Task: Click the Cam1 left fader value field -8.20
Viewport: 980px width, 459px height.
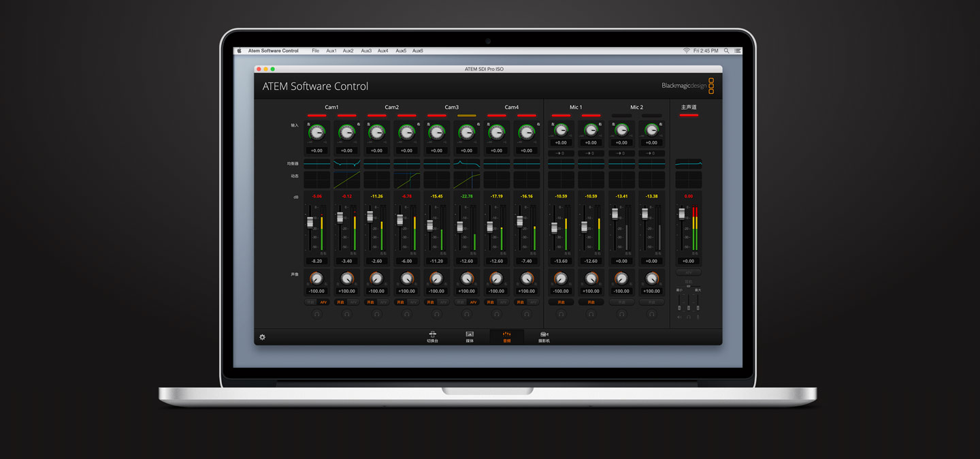Action: (316, 261)
